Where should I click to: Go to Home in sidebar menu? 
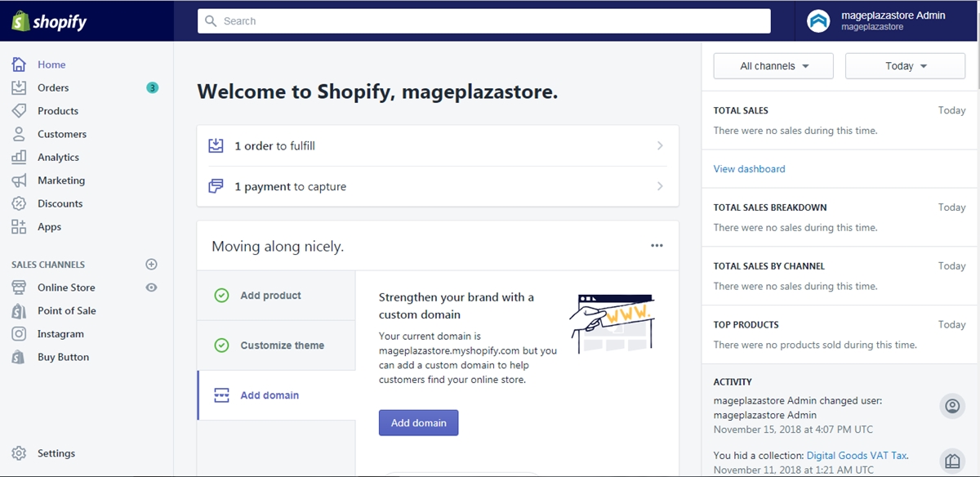(x=51, y=65)
